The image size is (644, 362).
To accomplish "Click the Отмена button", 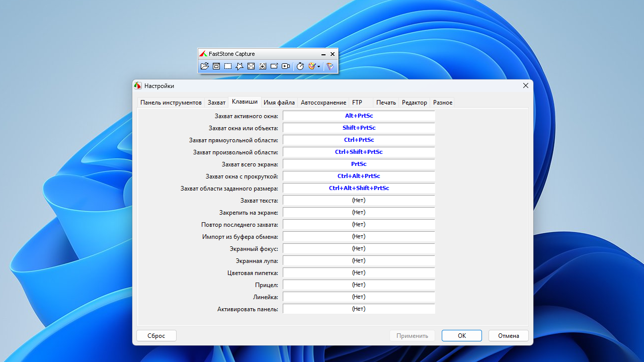I will (508, 336).
